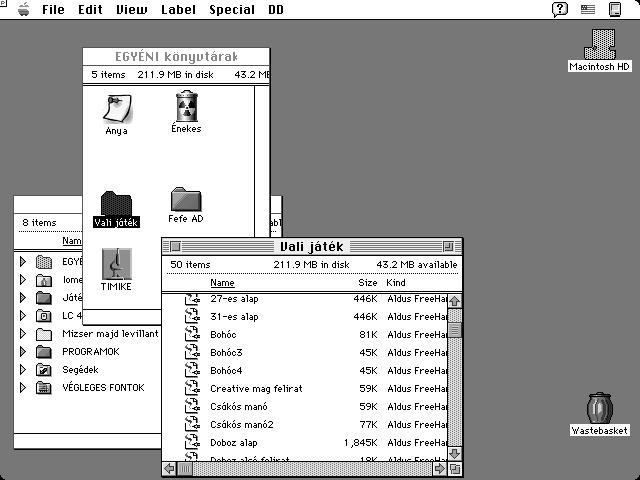Click the 31-es alap file icon
Screen dimensions: 640x480
192,317
